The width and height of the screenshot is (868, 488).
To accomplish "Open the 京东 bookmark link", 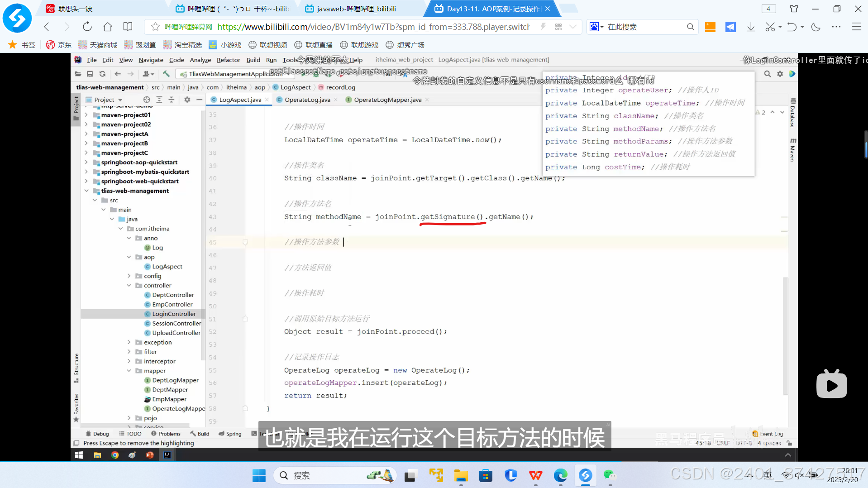I will (x=59, y=45).
